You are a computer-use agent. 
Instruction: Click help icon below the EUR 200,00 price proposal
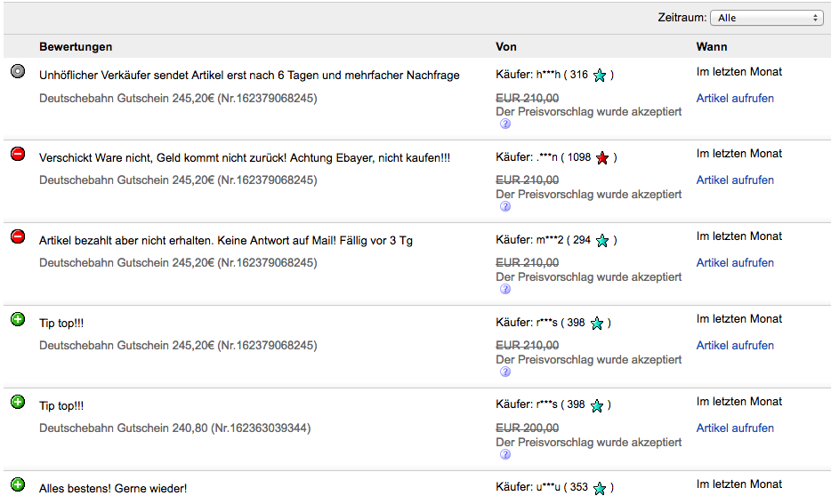pos(505,454)
